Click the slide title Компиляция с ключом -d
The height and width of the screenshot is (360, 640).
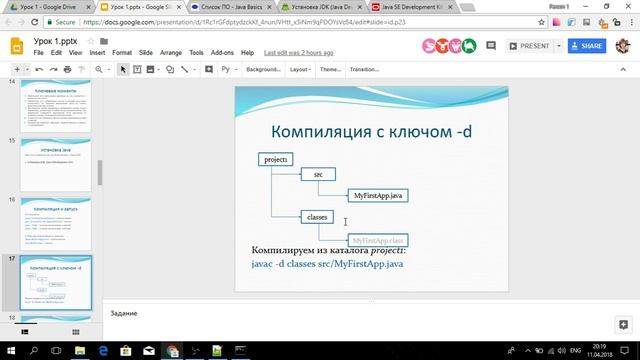point(371,131)
